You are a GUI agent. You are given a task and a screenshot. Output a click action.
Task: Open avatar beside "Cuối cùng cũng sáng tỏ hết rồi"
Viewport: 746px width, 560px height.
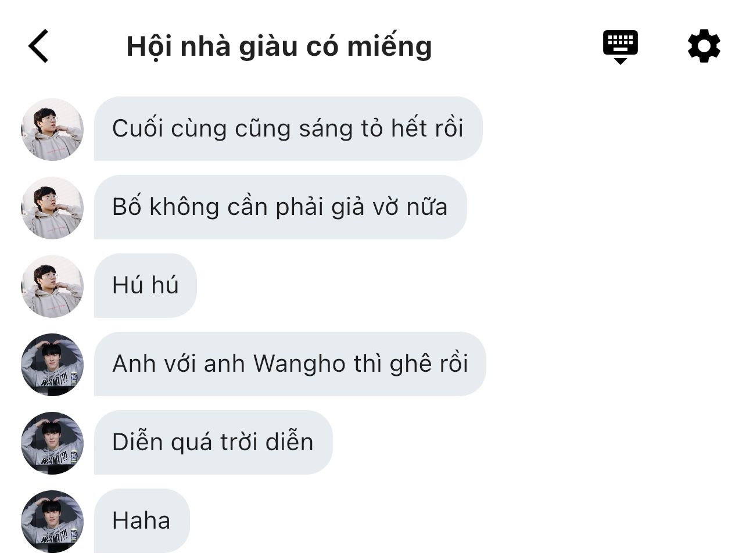[x=52, y=129]
